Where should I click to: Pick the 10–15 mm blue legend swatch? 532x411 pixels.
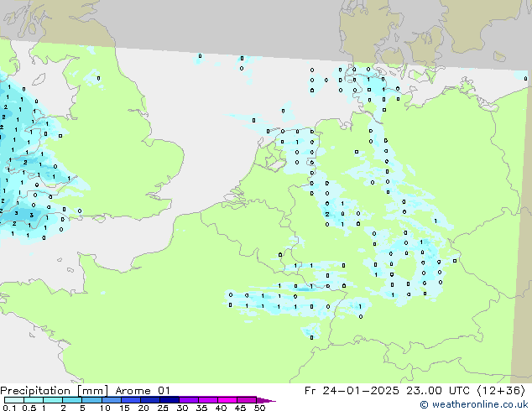pyautogui.click(x=112, y=400)
